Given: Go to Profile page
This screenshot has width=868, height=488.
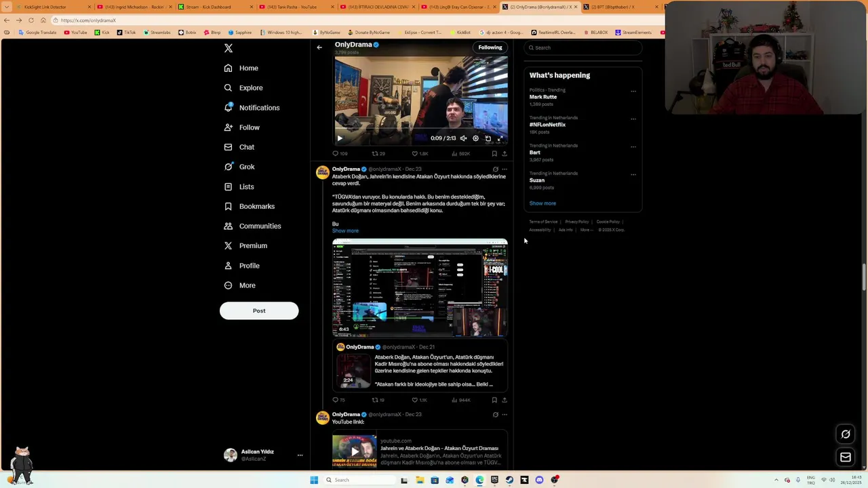Looking at the screenshot, I should pyautogui.click(x=242, y=266).
